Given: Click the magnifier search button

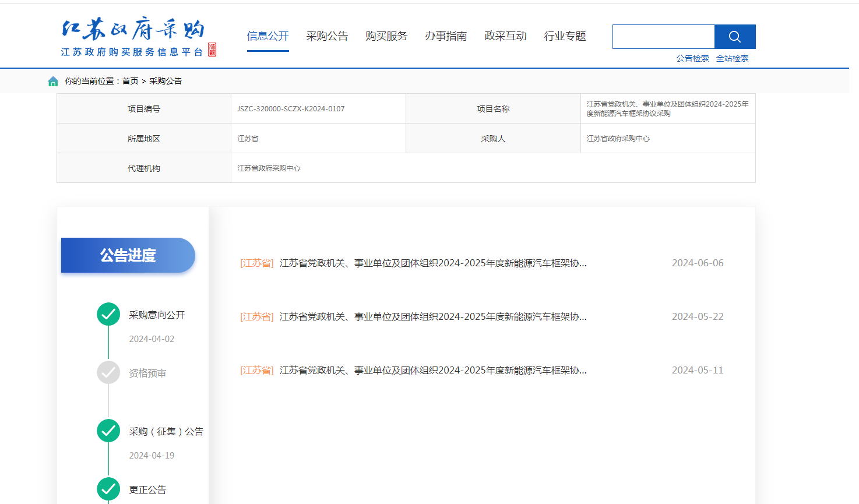Looking at the screenshot, I should tap(734, 37).
